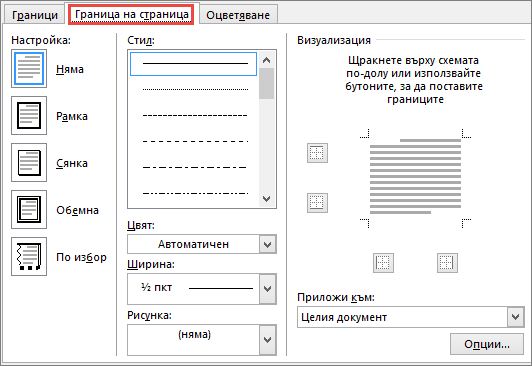Choose the short-dashed line style
This screenshot has height=366, width=532.
click(195, 116)
